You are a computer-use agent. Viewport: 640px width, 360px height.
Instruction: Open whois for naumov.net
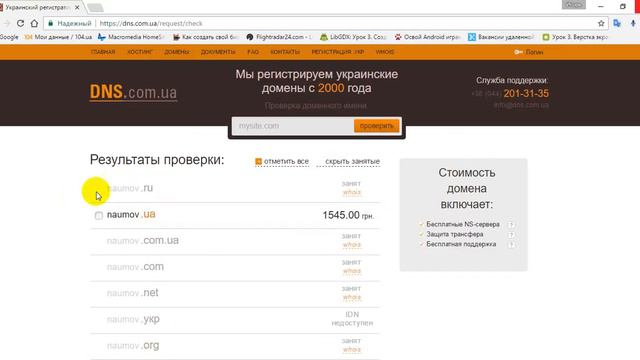[352, 297]
